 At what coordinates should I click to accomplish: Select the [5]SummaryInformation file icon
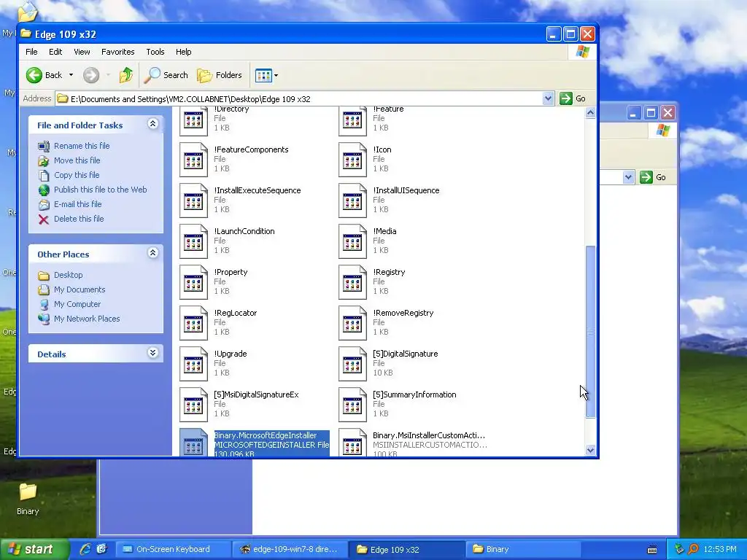[x=352, y=405]
